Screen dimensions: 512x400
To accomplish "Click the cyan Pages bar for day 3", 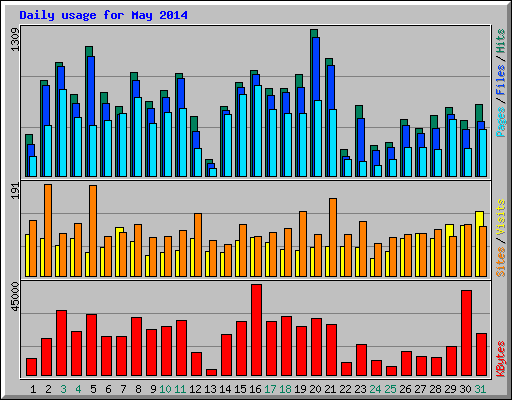I will (63, 133).
